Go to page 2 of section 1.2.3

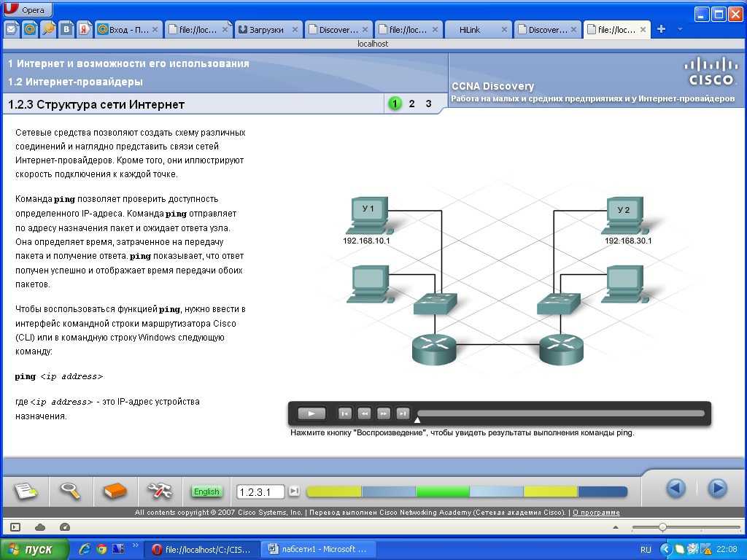coord(411,104)
